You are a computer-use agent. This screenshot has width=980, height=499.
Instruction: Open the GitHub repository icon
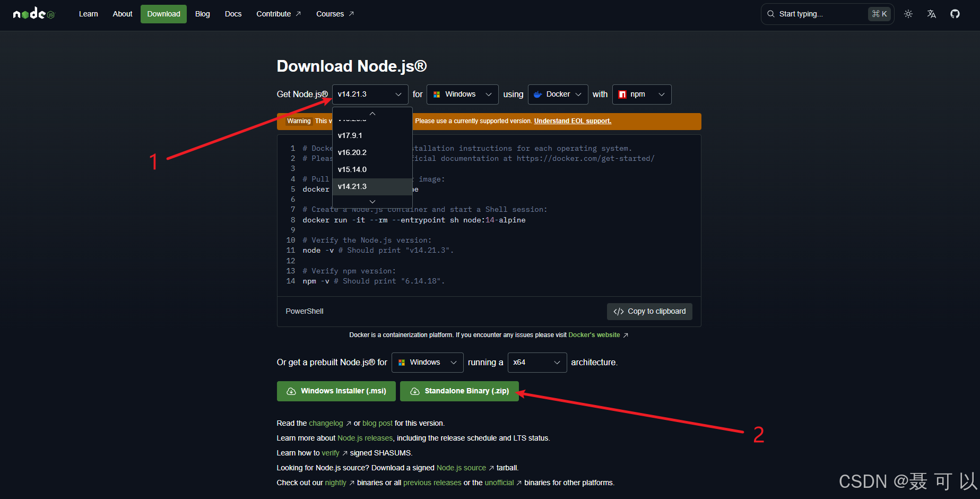pos(955,14)
